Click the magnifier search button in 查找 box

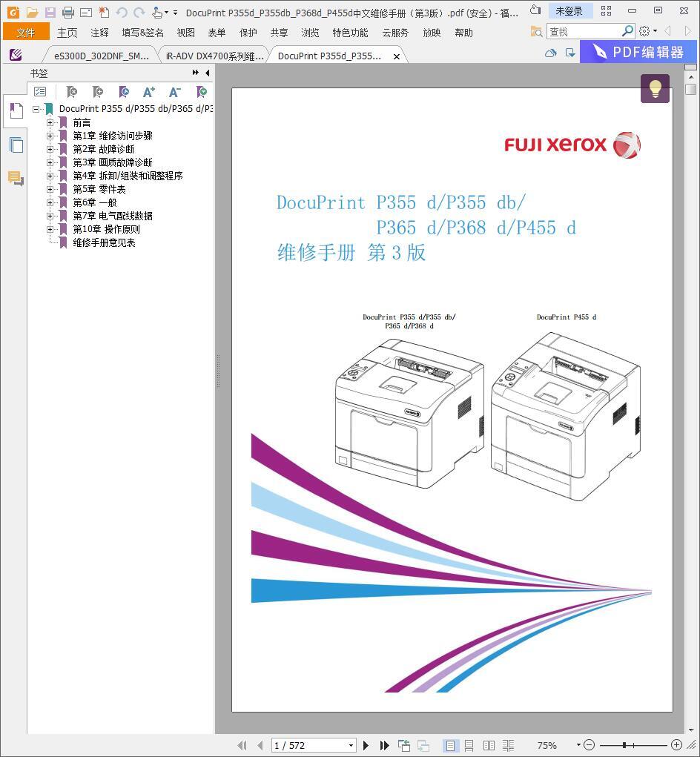click(x=627, y=31)
